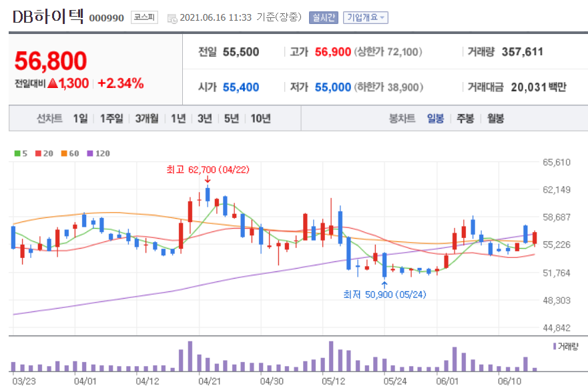
Task: Select the 3년 line chart tab
Action: click(x=205, y=119)
